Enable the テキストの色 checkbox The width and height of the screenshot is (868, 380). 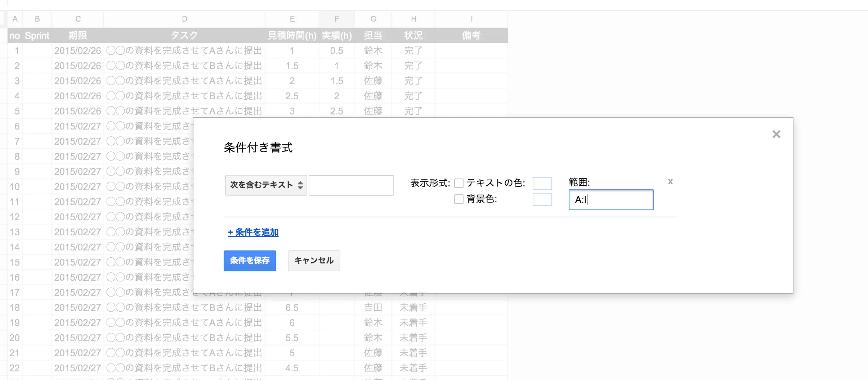tap(458, 183)
